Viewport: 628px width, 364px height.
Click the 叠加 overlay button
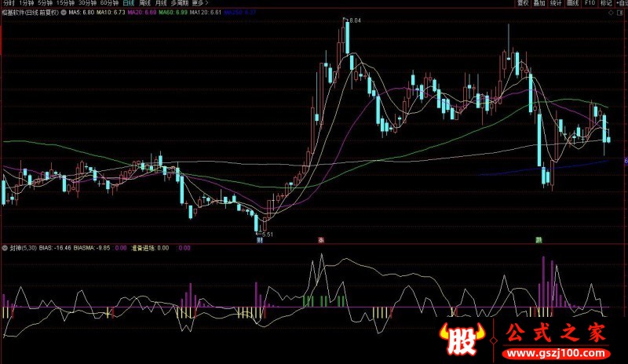(x=539, y=3)
